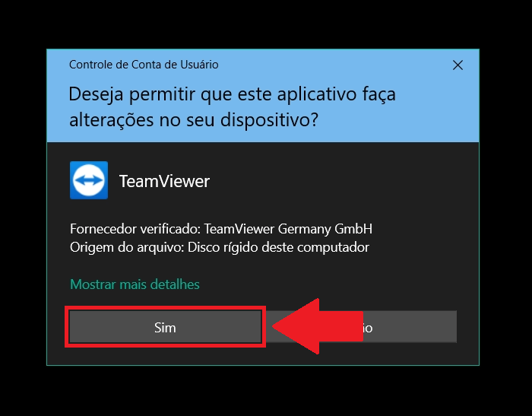Click the Deseja permitir question heading
This screenshot has width=532, height=416.
pos(232,106)
